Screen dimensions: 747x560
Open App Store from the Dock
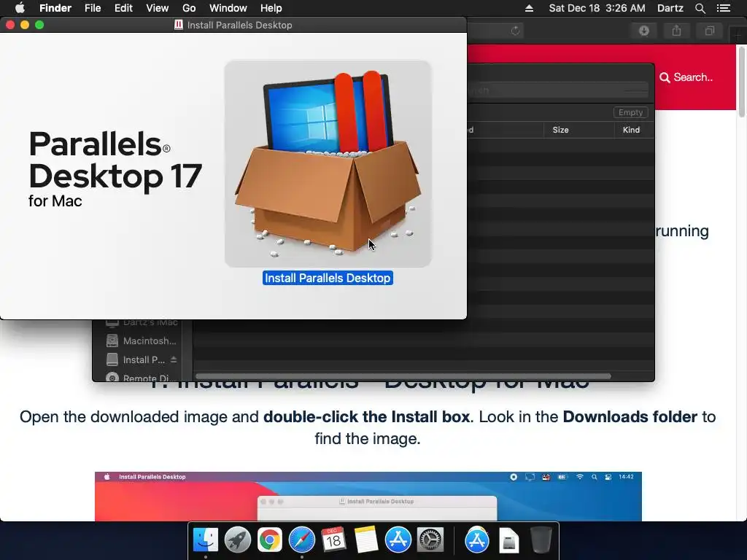[398, 540]
